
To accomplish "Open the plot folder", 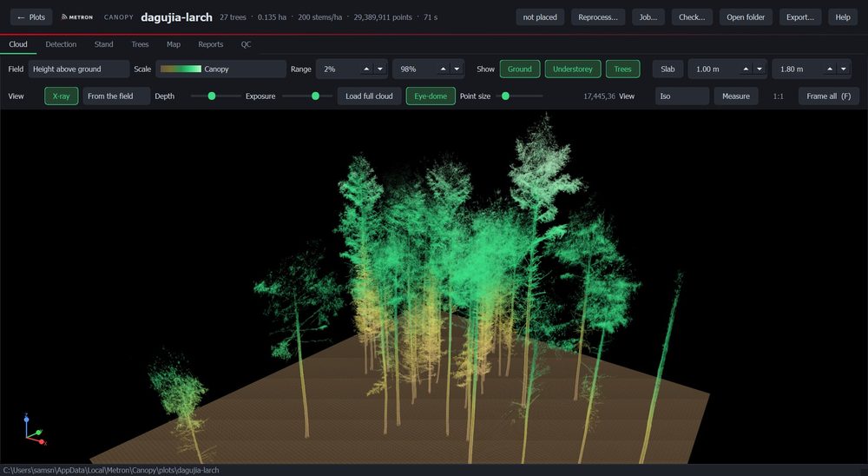I will (x=746, y=17).
